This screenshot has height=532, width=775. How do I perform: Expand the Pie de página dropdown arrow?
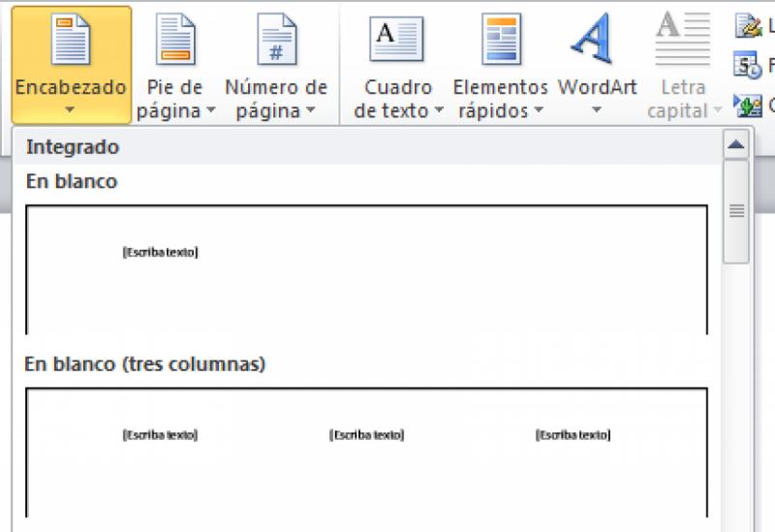[209, 111]
